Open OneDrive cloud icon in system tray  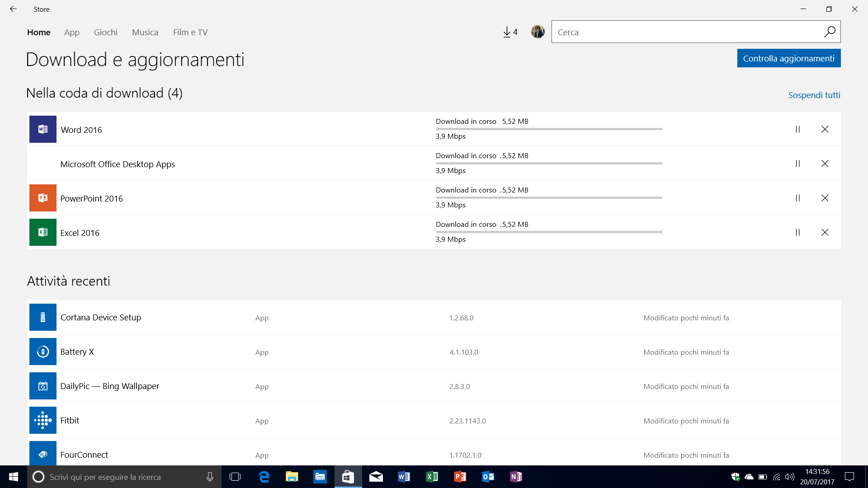pyautogui.click(x=749, y=477)
